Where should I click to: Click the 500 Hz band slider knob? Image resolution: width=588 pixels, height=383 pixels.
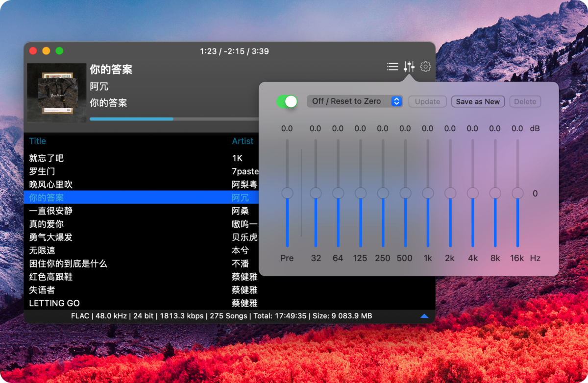click(405, 193)
